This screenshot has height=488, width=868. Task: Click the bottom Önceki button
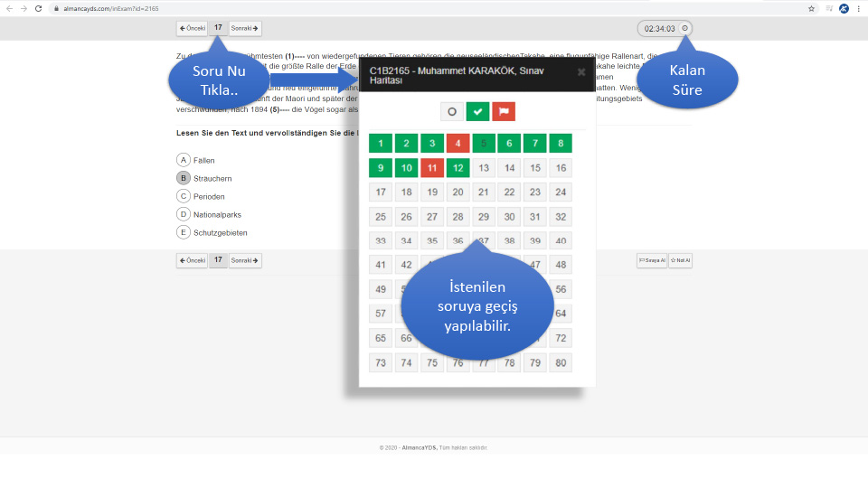pos(192,260)
